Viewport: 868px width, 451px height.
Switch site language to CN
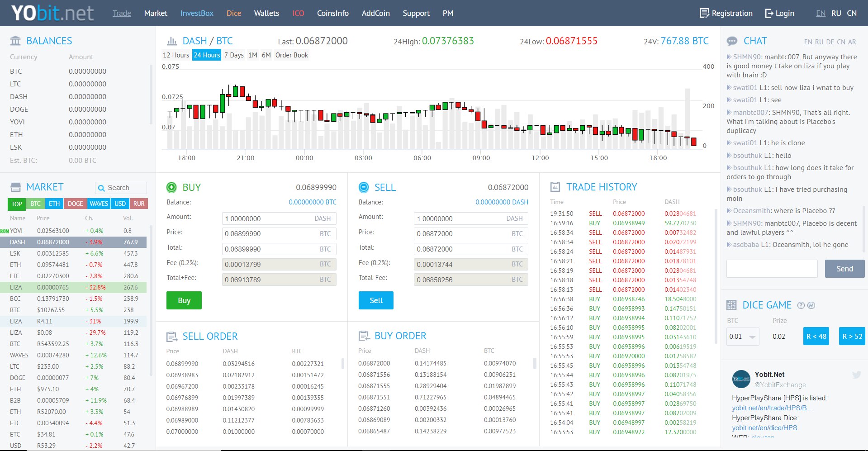click(x=852, y=13)
